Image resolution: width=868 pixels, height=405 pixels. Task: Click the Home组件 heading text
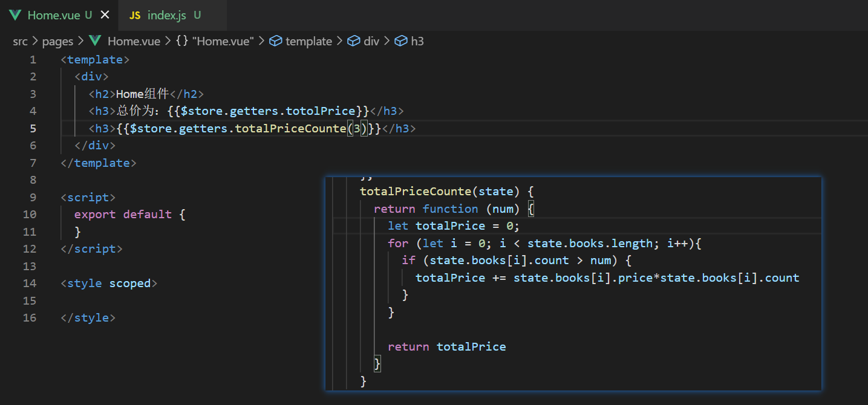coord(142,94)
